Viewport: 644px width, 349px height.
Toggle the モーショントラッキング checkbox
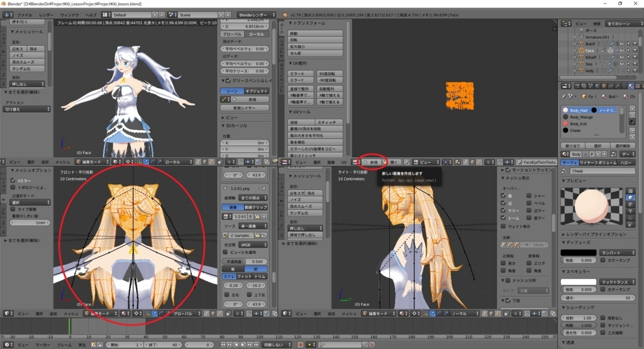coord(508,170)
